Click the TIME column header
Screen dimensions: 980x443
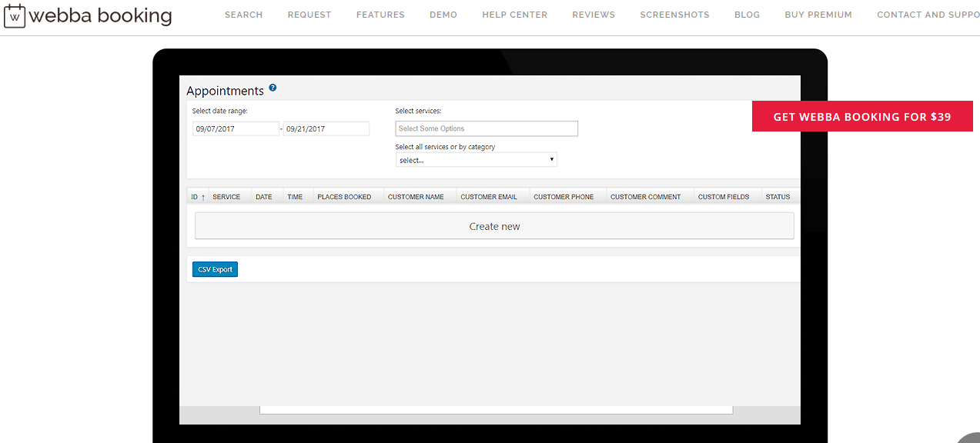pyautogui.click(x=295, y=197)
